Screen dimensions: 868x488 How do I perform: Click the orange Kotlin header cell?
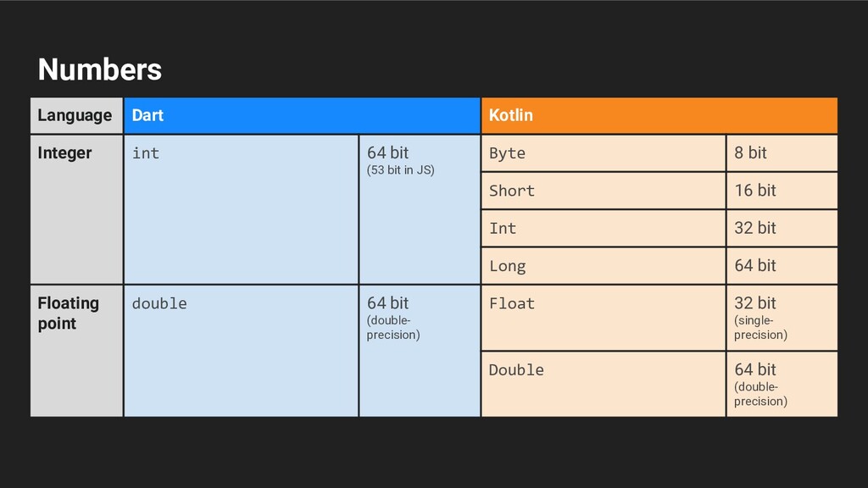point(659,115)
